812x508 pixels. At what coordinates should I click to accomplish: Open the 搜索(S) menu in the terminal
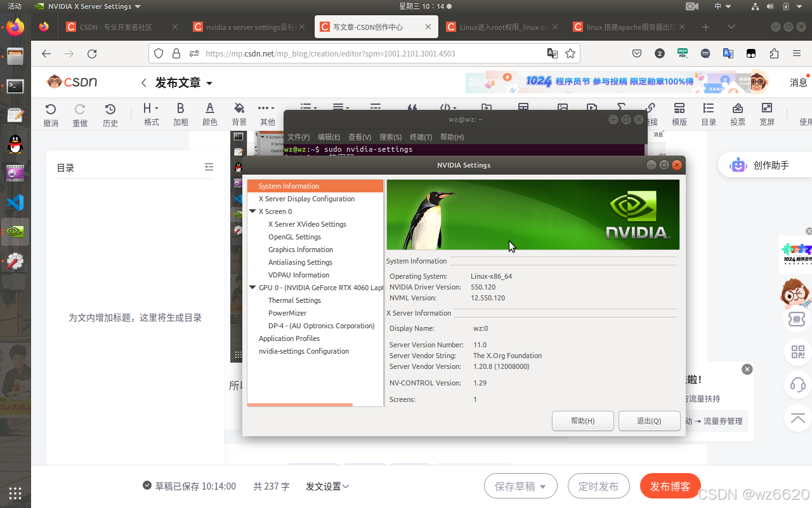tap(390, 137)
